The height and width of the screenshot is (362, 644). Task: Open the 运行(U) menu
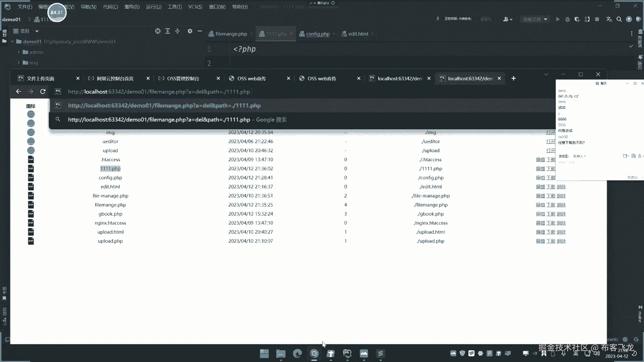154,7
